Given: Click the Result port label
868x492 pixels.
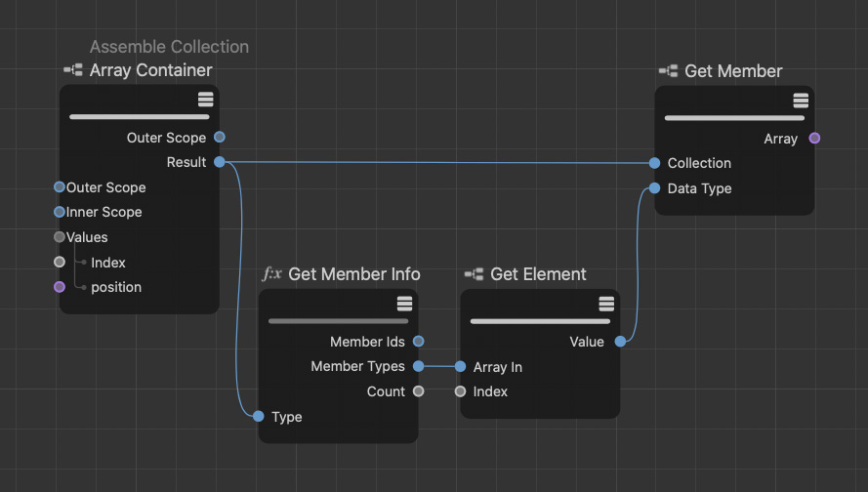Looking at the screenshot, I should point(186,162).
